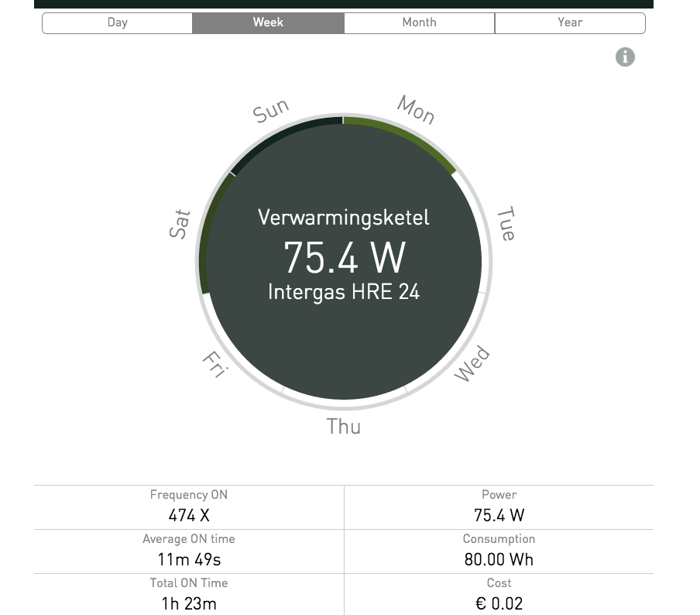Select the Mon label on the dial
This screenshot has height=615, width=700.
pyautogui.click(x=416, y=110)
